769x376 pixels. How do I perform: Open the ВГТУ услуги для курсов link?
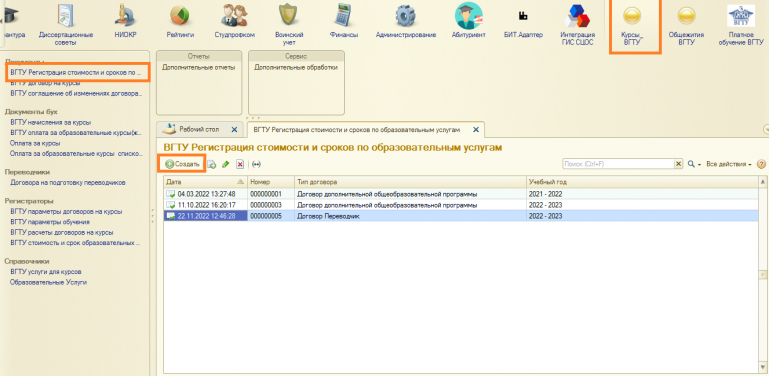[x=46, y=272]
